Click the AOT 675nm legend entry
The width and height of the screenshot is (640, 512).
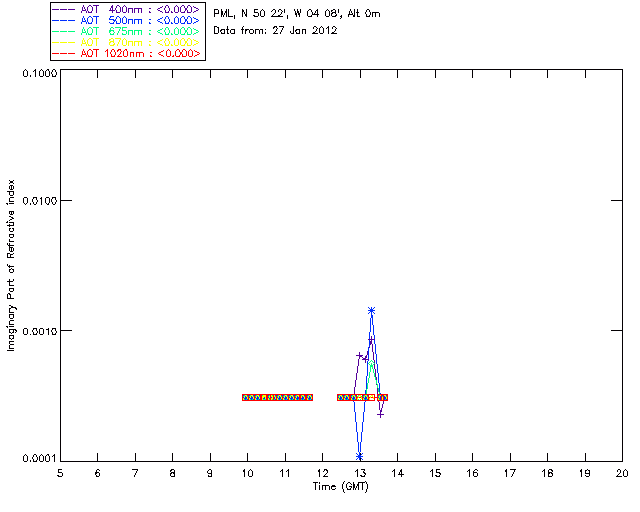click(127, 31)
